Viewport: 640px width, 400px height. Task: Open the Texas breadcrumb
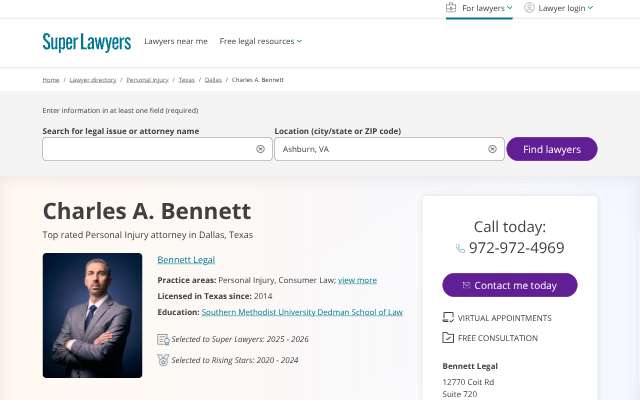187,80
